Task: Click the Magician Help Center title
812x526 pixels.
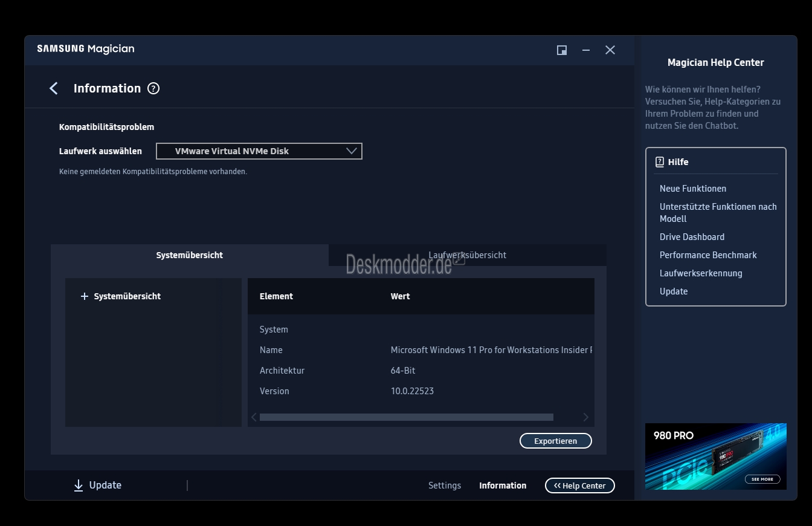Action: point(716,62)
